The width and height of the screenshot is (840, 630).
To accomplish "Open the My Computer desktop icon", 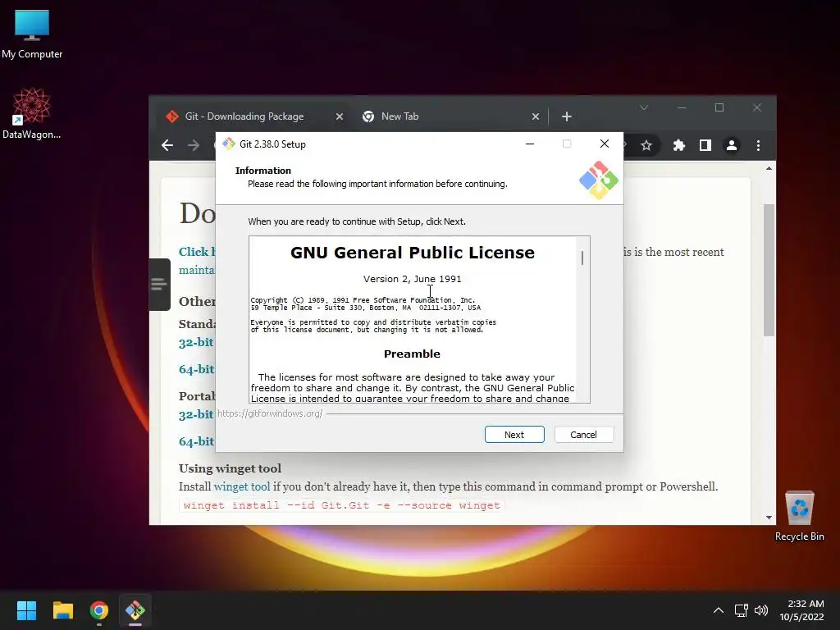I will click(32, 34).
